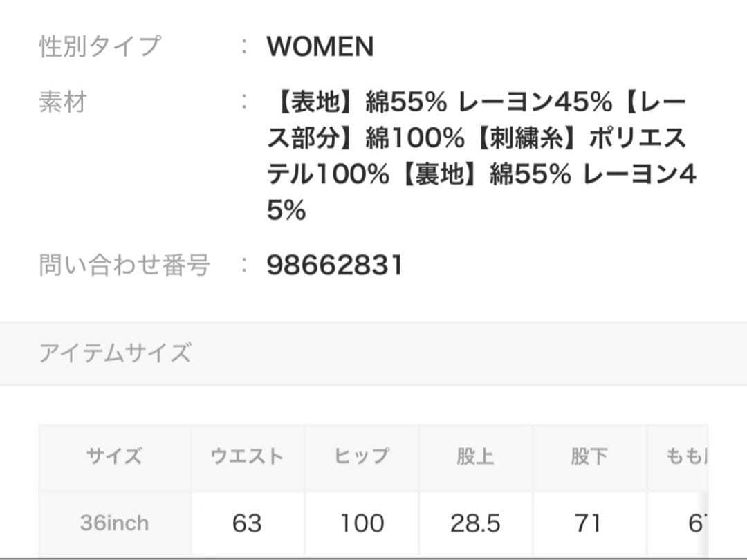Click the waist value 63

click(x=247, y=523)
